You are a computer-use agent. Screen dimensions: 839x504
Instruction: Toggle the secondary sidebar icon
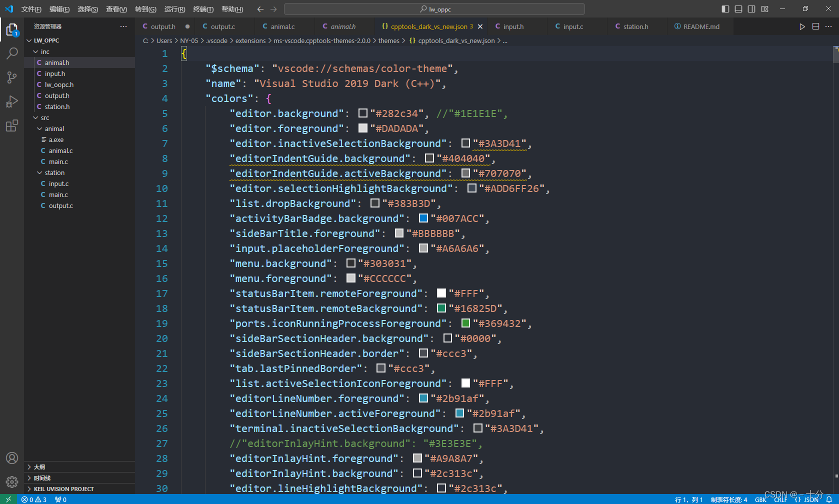[x=751, y=8]
